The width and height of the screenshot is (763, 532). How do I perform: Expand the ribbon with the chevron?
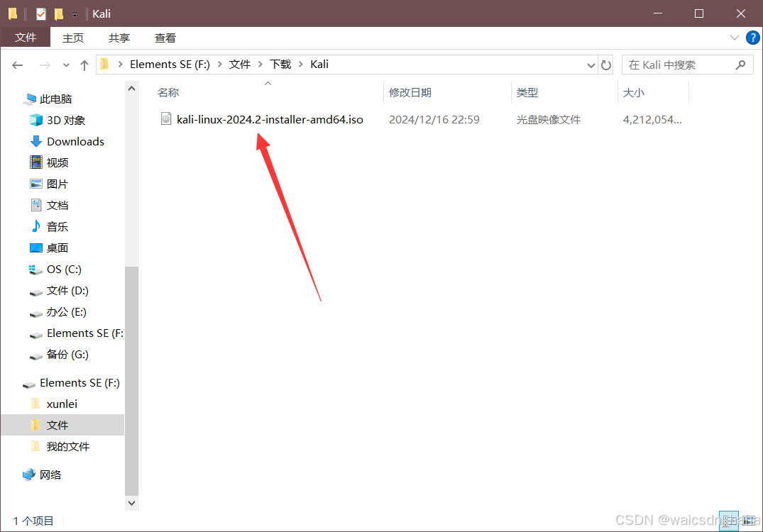click(x=735, y=38)
